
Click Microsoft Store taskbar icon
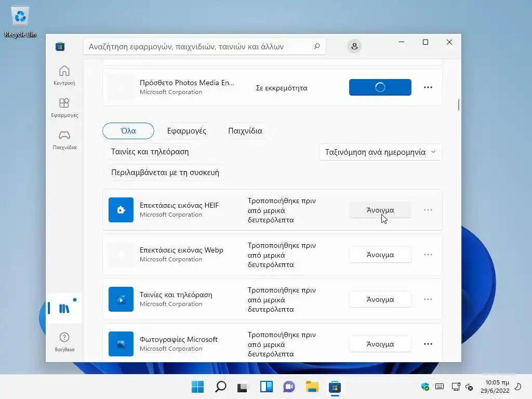pyautogui.click(x=335, y=387)
